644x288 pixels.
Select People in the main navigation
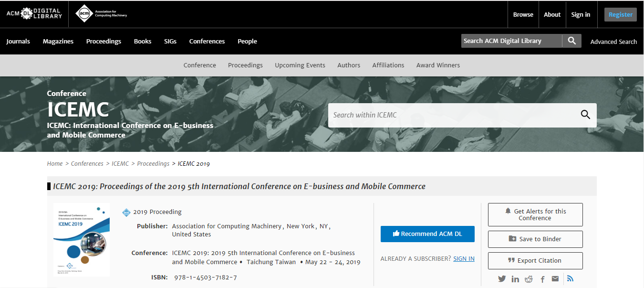pyautogui.click(x=247, y=41)
